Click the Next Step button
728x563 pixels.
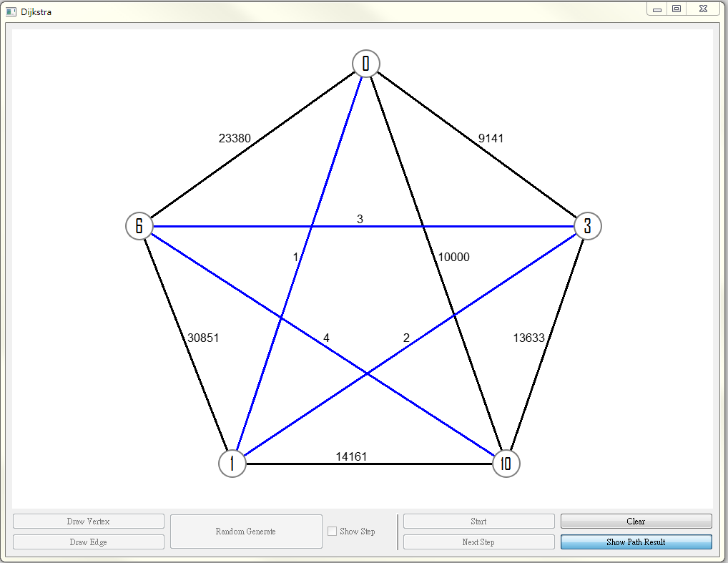tap(478, 542)
